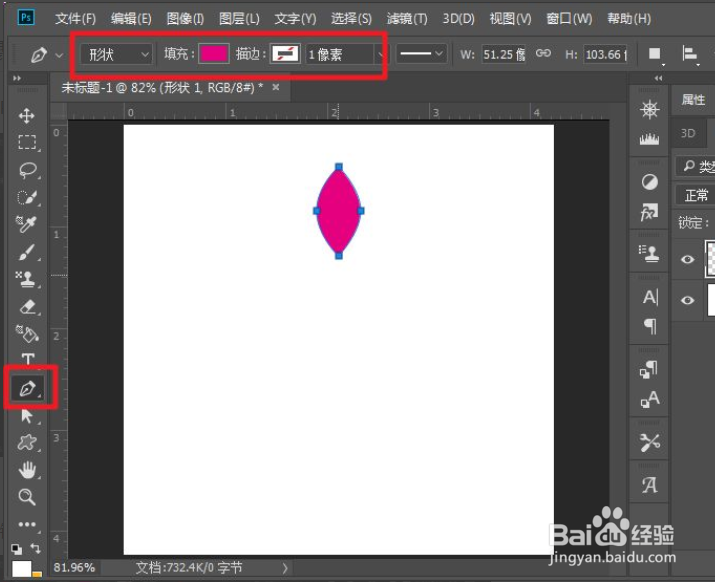The width and height of the screenshot is (715, 582).
Task: Open the 编辑(E) menu
Action: (131, 19)
